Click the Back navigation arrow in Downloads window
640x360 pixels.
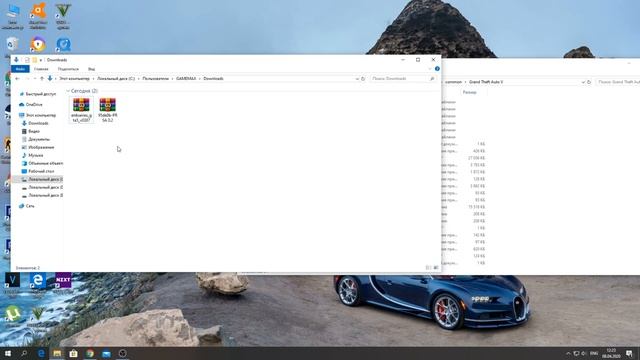point(17,78)
